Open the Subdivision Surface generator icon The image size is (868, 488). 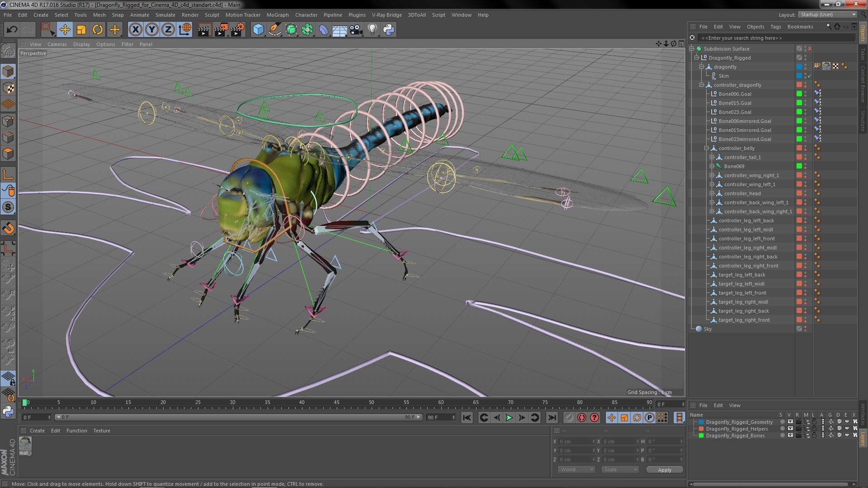pos(291,30)
